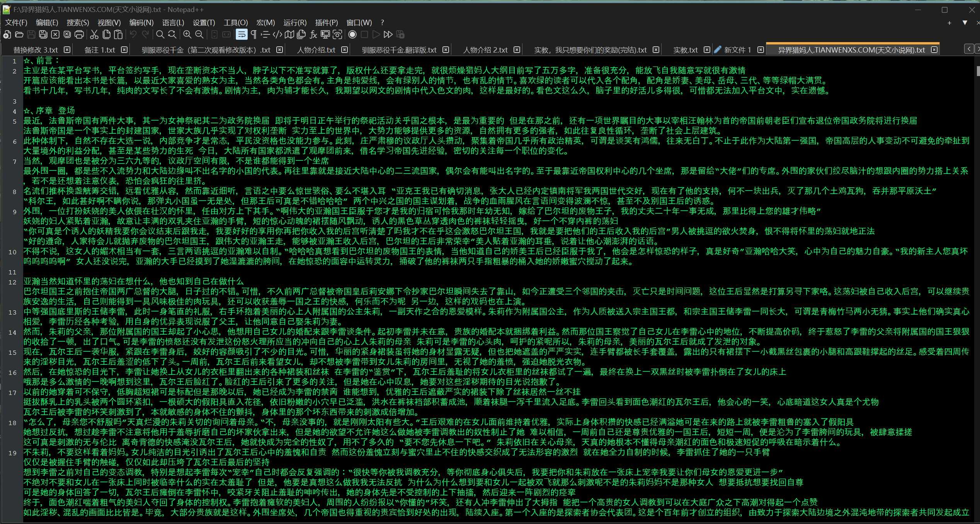
Task: Click the plus button to add a tab
Action: coord(949,23)
